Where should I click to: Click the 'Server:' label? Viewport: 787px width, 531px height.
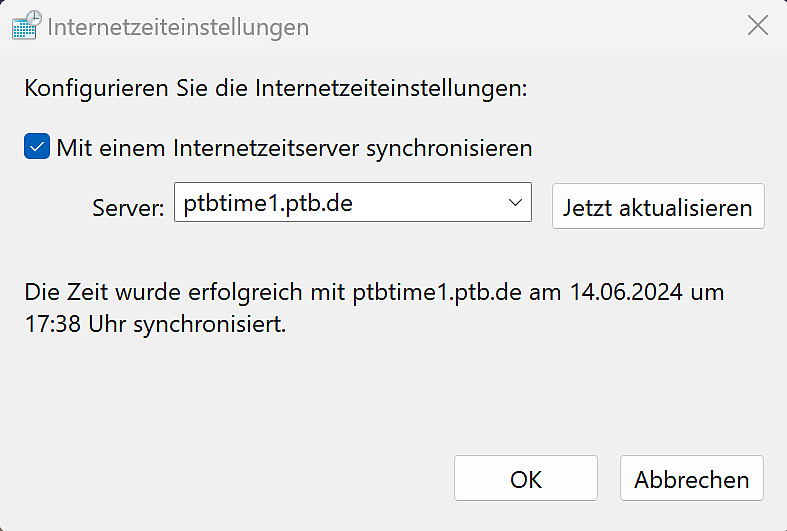128,207
